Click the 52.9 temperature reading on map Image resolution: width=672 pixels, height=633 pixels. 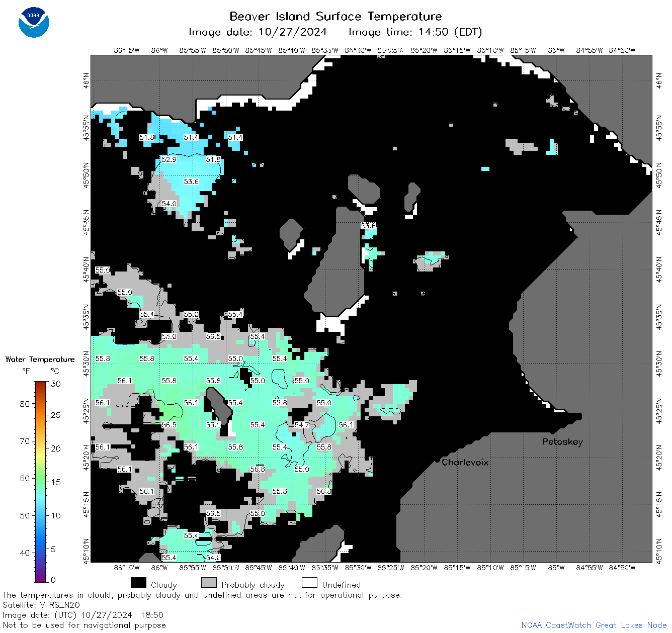point(169,159)
